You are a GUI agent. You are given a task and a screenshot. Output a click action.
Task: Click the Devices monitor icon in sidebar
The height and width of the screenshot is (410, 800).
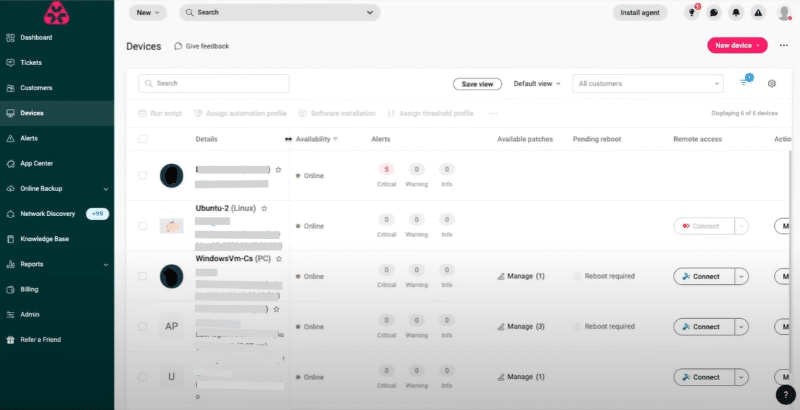10,113
